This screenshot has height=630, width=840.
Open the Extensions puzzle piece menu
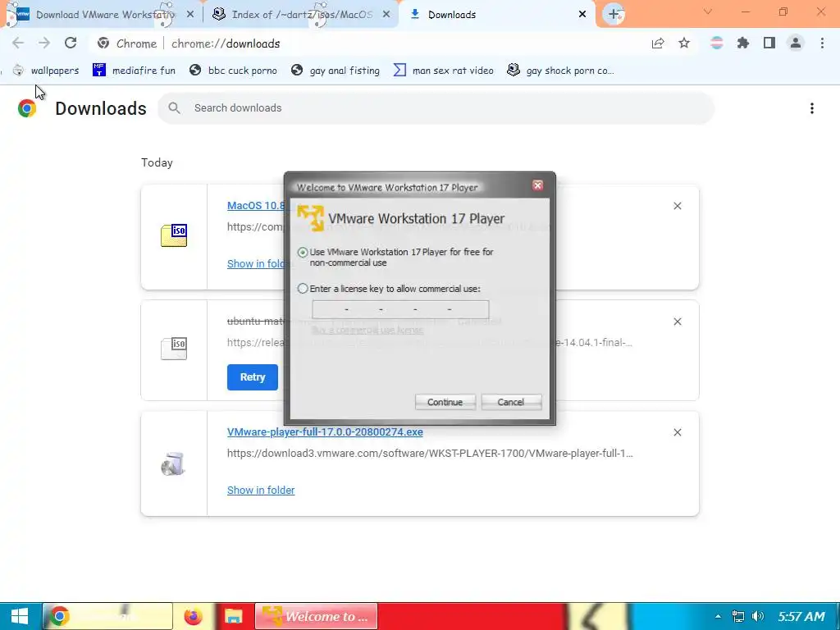(743, 43)
